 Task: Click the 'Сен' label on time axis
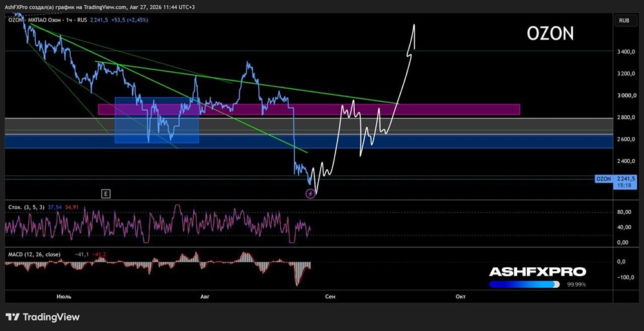pyautogui.click(x=330, y=296)
